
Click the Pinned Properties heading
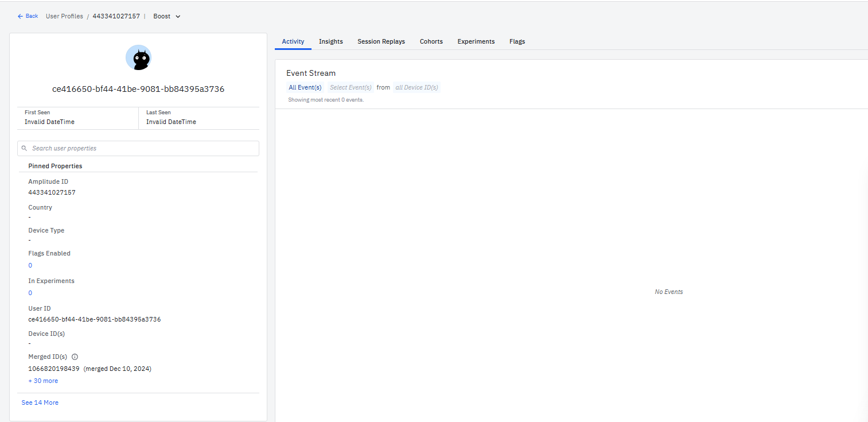[x=55, y=166]
